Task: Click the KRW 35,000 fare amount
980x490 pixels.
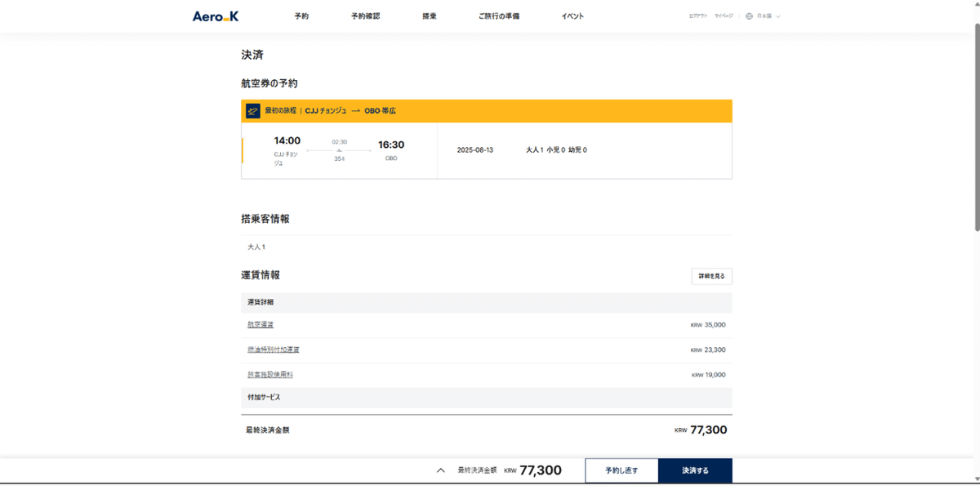Action: click(x=708, y=325)
